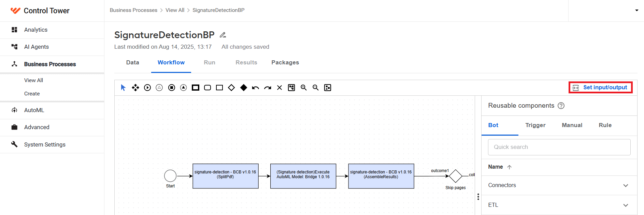Viewport: 644px width, 215px height.
Task: Select the SplitPdf BCB node
Action: click(225, 176)
